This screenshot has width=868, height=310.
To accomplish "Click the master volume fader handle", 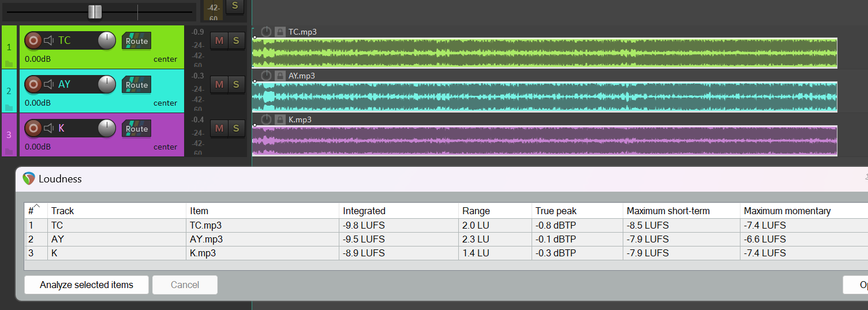I will 95,12.
